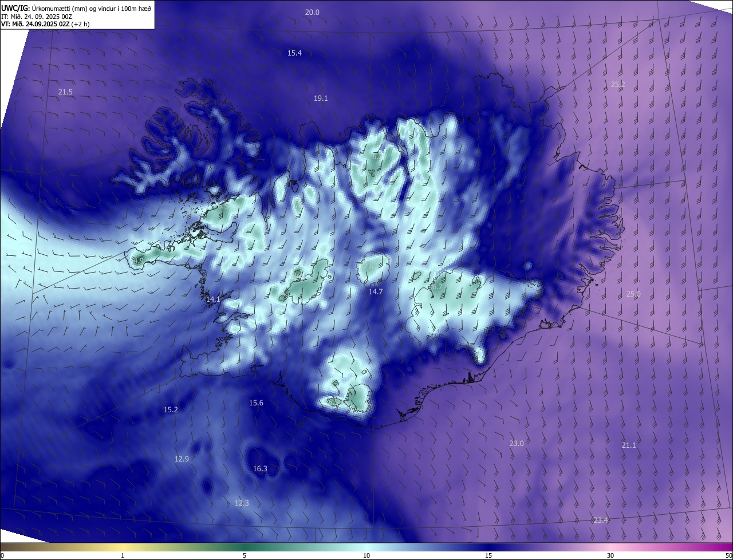Image resolution: width=733 pixels, height=560 pixels.
Task: Click the 21.5 value label in the northwest
Action: coord(65,92)
